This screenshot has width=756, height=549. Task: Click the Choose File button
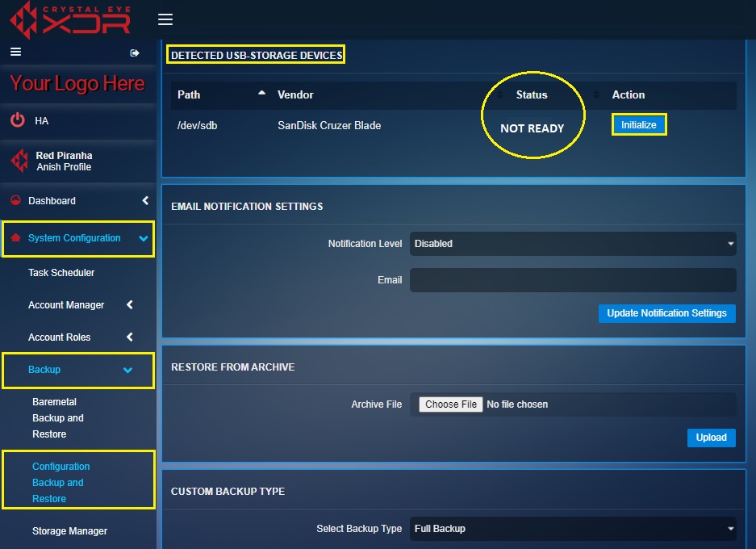[451, 404]
